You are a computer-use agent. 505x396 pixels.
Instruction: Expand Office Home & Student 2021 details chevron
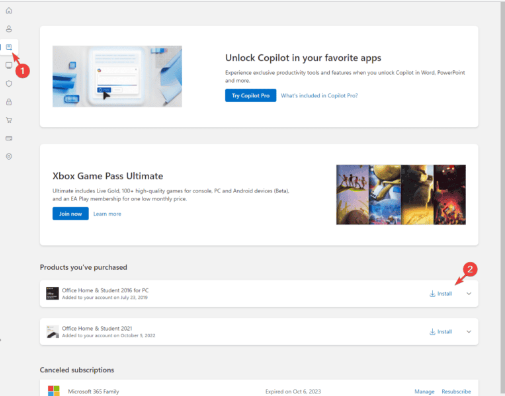coord(469,332)
